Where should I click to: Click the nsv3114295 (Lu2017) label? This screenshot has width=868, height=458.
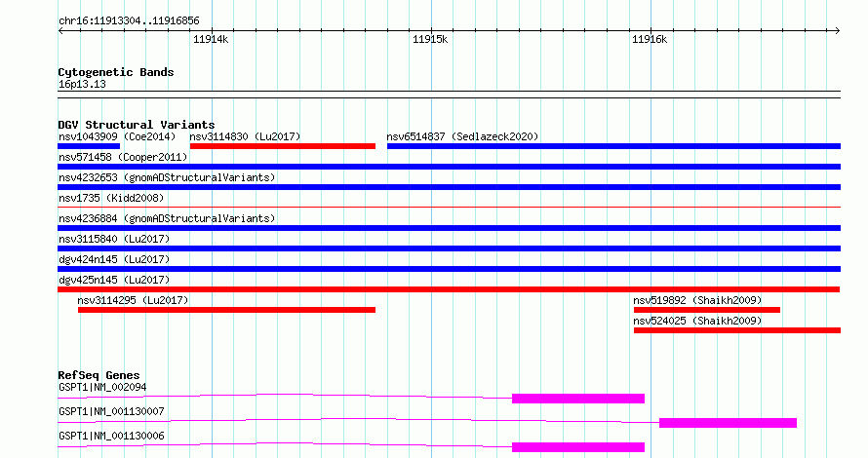pyautogui.click(x=133, y=300)
